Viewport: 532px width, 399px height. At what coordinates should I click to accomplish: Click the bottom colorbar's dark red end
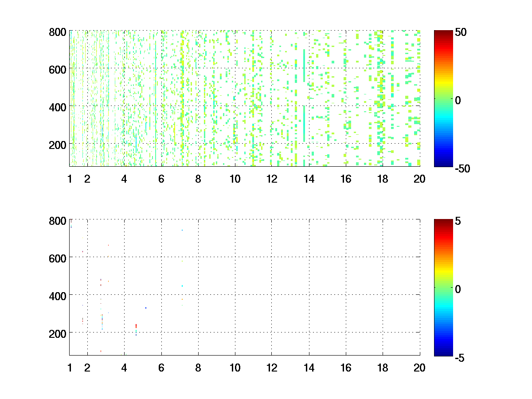coord(443,222)
